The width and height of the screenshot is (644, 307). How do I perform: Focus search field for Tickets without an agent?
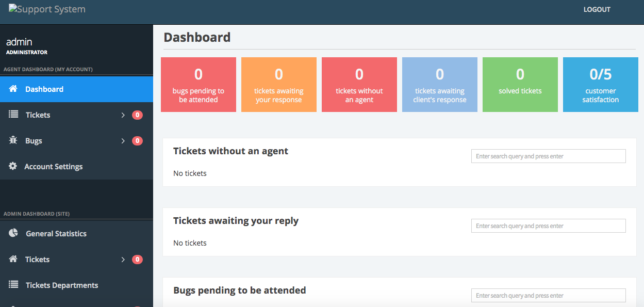point(548,156)
